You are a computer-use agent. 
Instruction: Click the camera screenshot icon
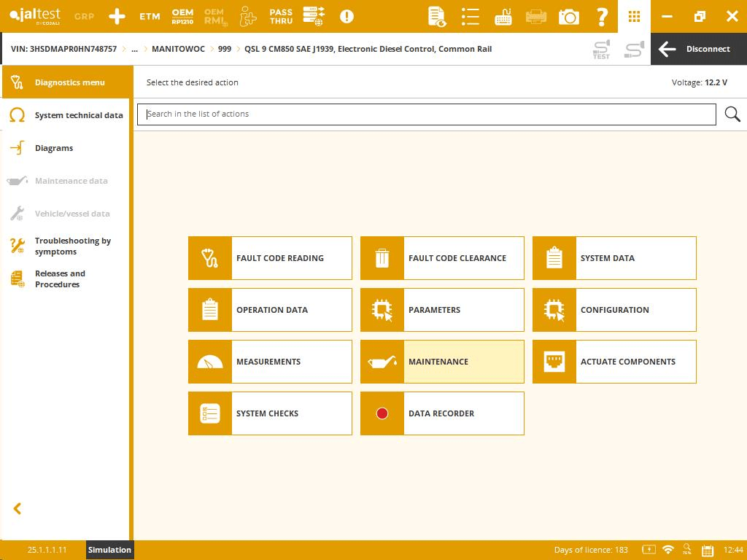[x=568, y=16]
